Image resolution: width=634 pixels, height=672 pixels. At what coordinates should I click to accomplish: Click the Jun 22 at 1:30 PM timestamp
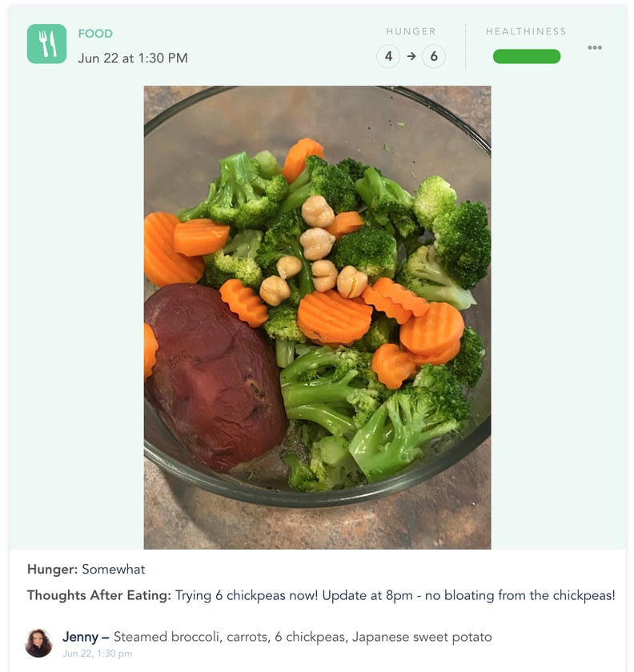133,58
